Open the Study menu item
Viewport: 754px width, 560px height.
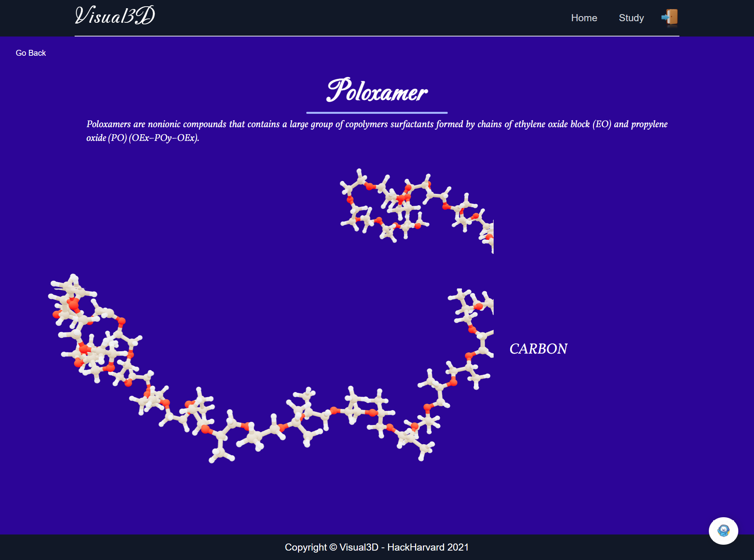pos(631,18)
